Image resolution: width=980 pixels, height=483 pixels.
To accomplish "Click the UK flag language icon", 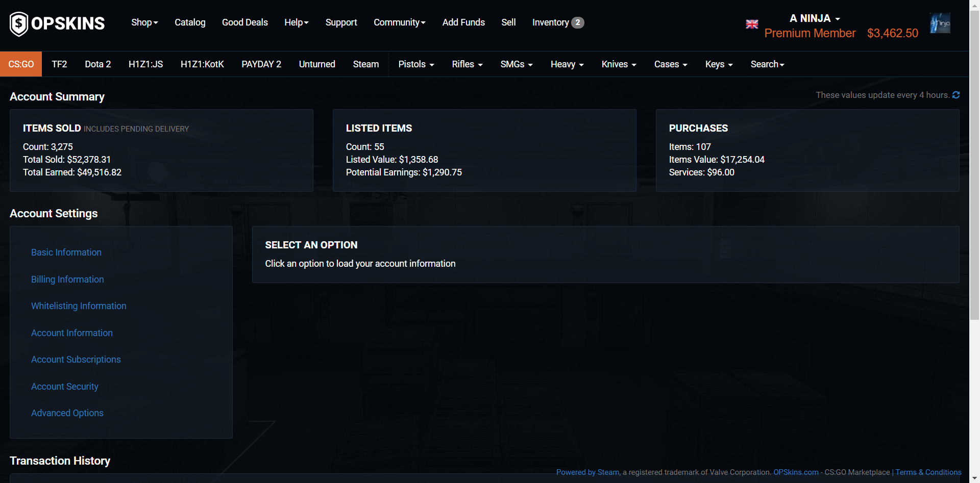I will point(752,24).
